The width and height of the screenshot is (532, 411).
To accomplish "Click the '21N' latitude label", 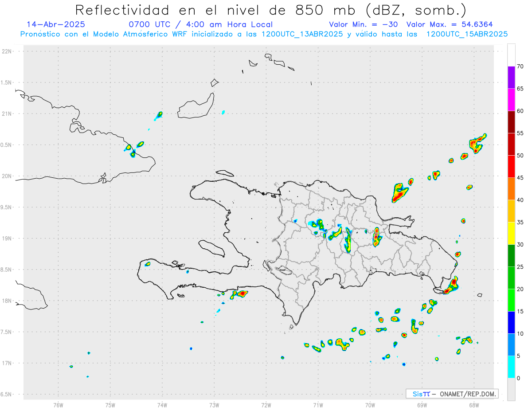I will 8,114.
